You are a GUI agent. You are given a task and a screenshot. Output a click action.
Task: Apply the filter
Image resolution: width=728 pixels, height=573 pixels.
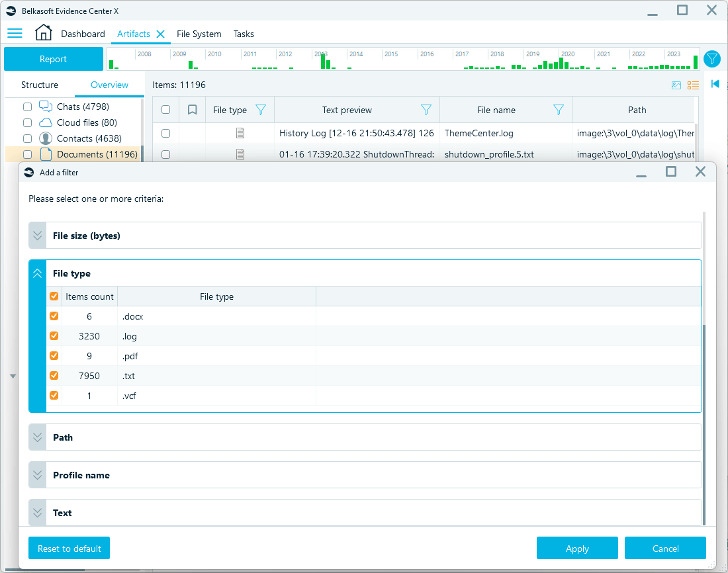(x=577, y=549)
